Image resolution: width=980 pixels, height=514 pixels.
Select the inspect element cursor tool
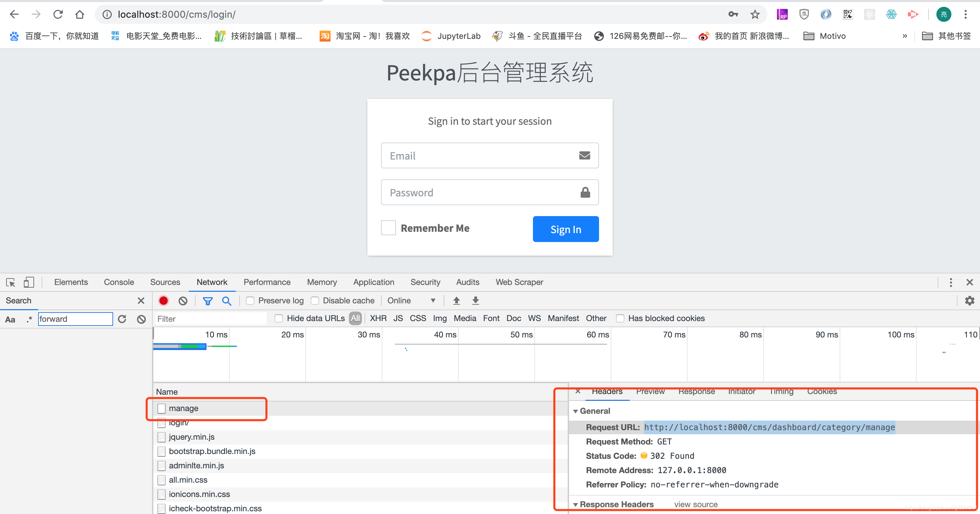click(10, 282)
